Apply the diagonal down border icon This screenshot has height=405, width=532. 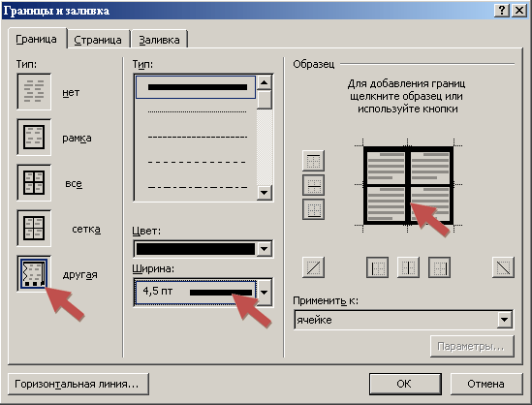503,267
